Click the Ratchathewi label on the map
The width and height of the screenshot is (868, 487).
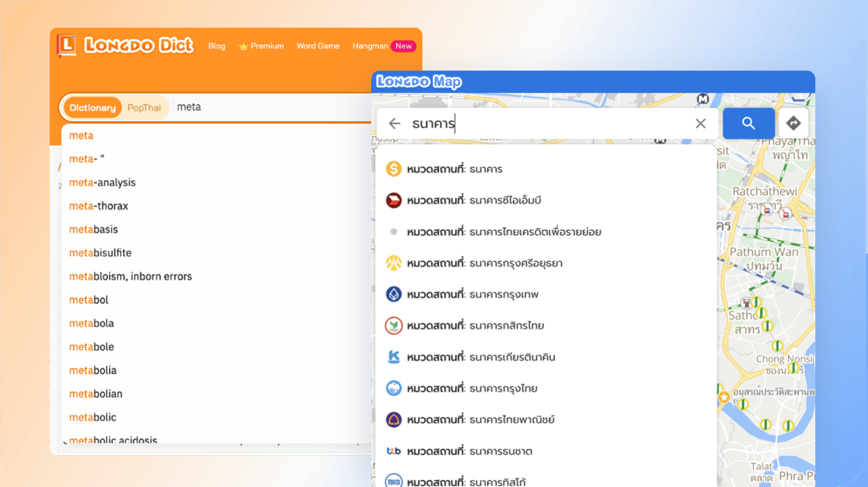pyautogui.click(x=765, y=191)
